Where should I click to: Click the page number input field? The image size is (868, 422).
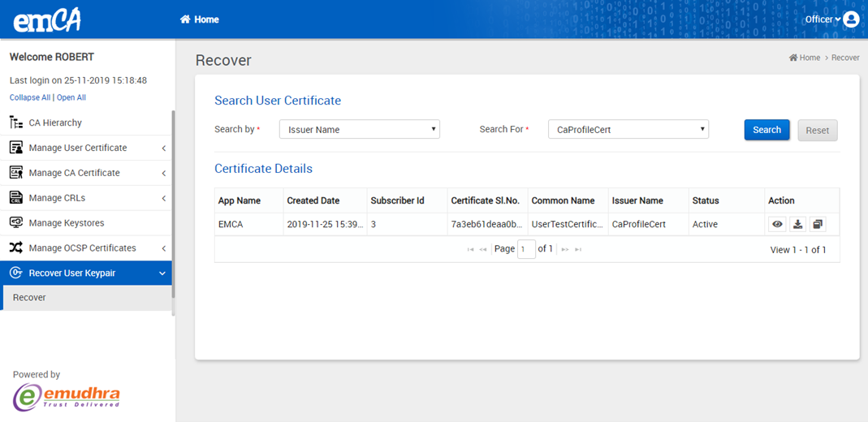click(x=526, y=249)
